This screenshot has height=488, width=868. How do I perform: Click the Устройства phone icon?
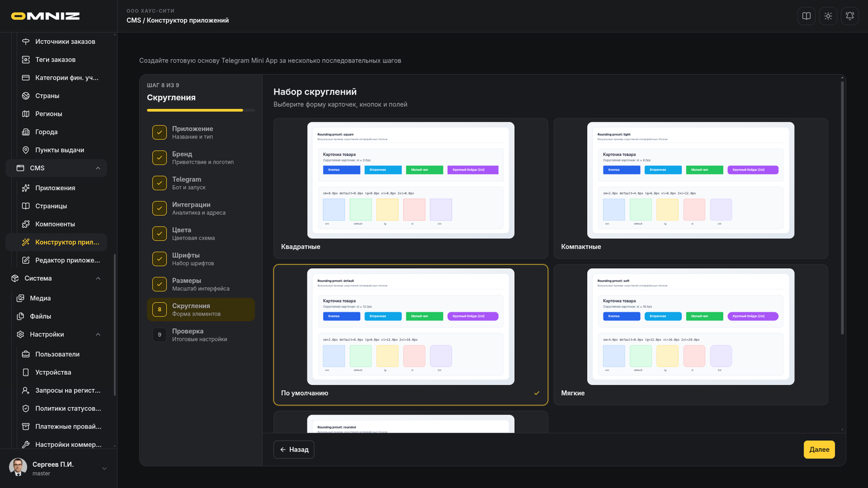(26, 372)
